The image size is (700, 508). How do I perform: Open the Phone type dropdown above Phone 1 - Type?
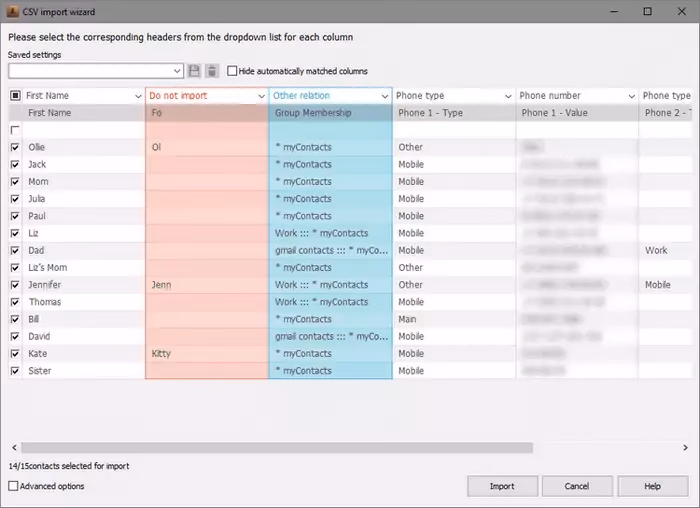tap(508, 96)
